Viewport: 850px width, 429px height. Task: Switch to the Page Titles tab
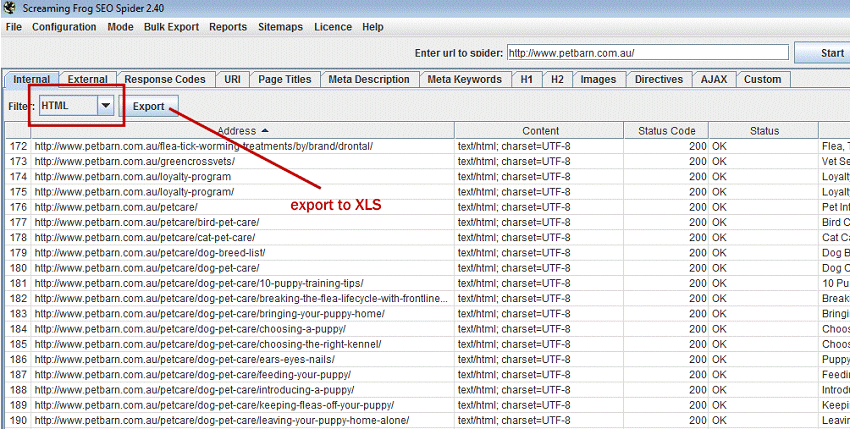tap(285, 80)
